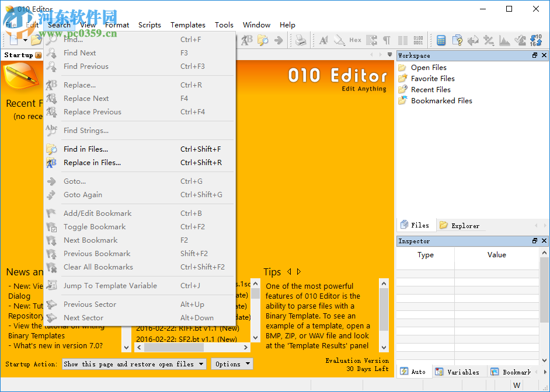Select Open Files in Workspace
Screen dimensions: 550x392
tap(429, 68)
